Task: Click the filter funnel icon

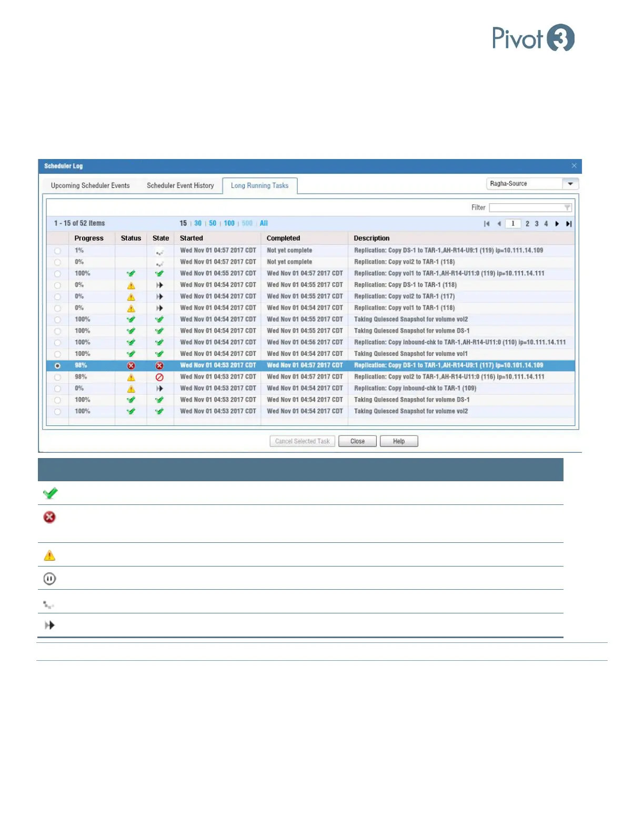Action: point(567,207)
